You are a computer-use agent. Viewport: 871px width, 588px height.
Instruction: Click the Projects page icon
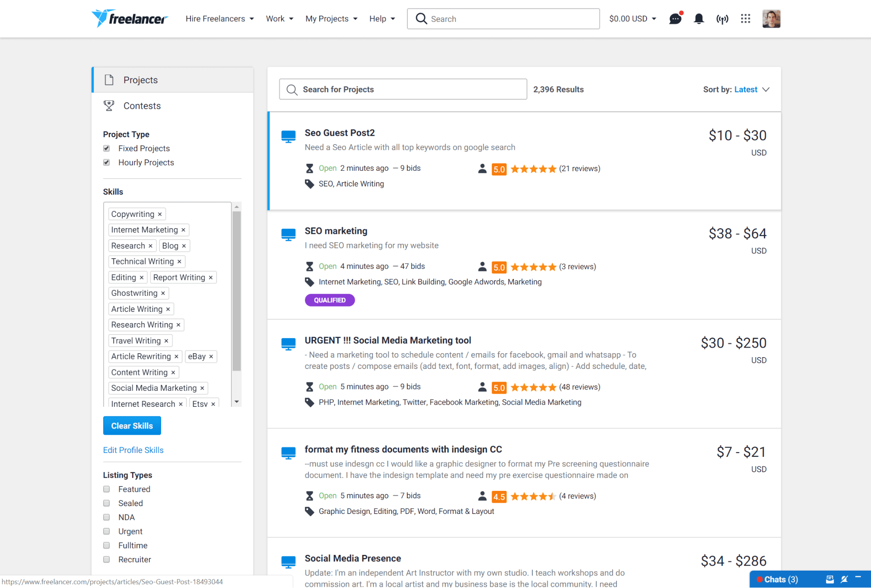[x=110, y=79]
